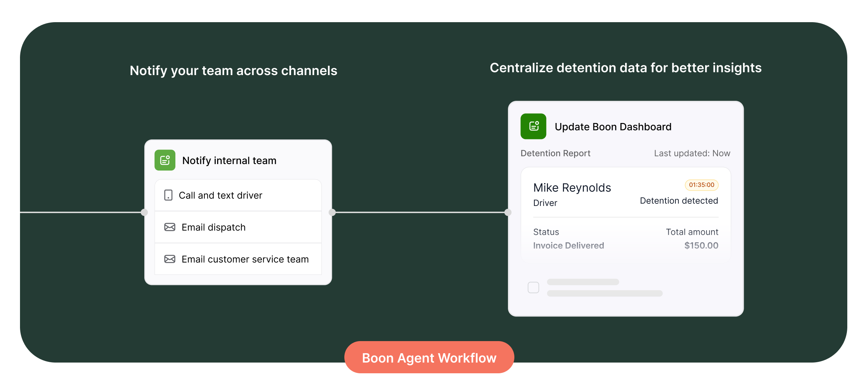Click the connector dot on Notify card's left edge
Image resolution: width=868 pixels, height=384 pixels.
point(144,212)
